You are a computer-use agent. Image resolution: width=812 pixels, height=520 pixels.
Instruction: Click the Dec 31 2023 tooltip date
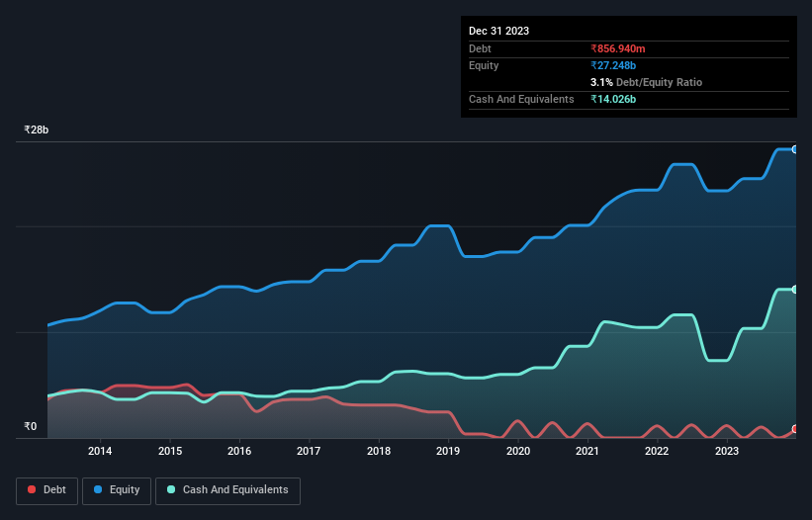[498, 31]
